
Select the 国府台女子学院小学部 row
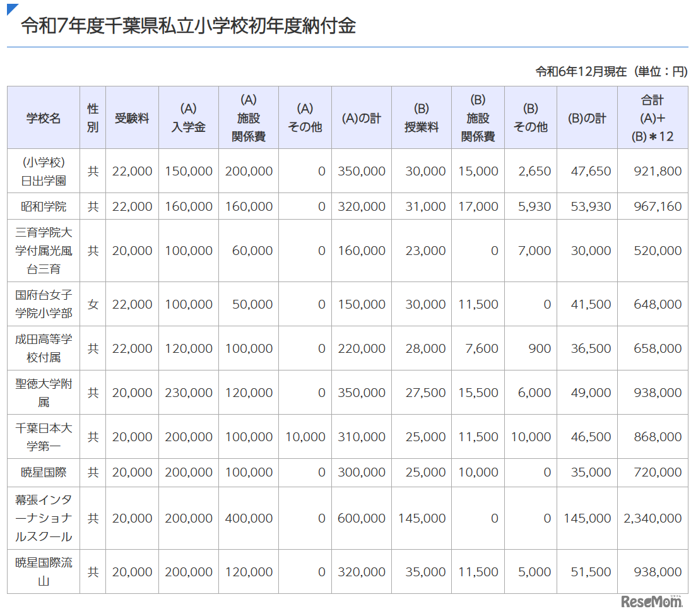point(42,304)
